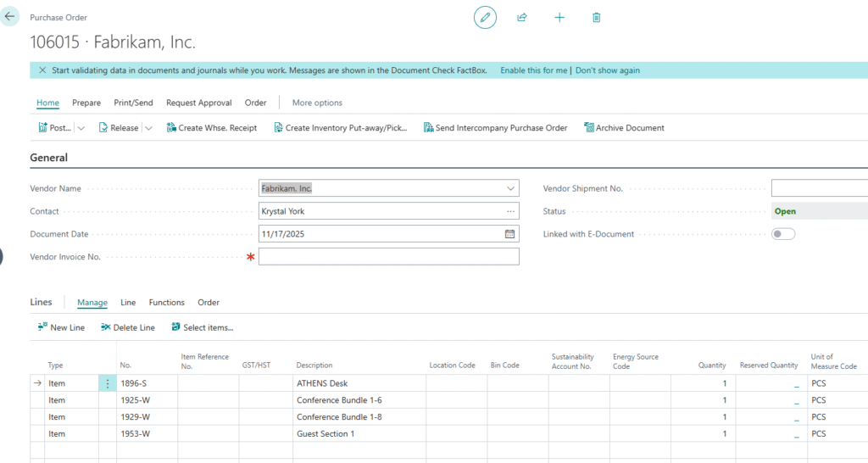868x463 pixels.
Task: Toggle Linked with E-Document switch
Action: (x=783, y=234)
